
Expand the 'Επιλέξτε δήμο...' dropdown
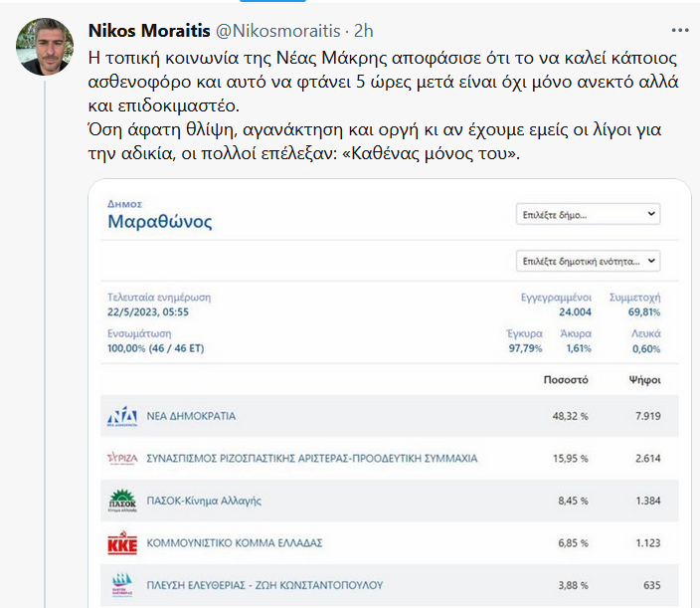588,214
